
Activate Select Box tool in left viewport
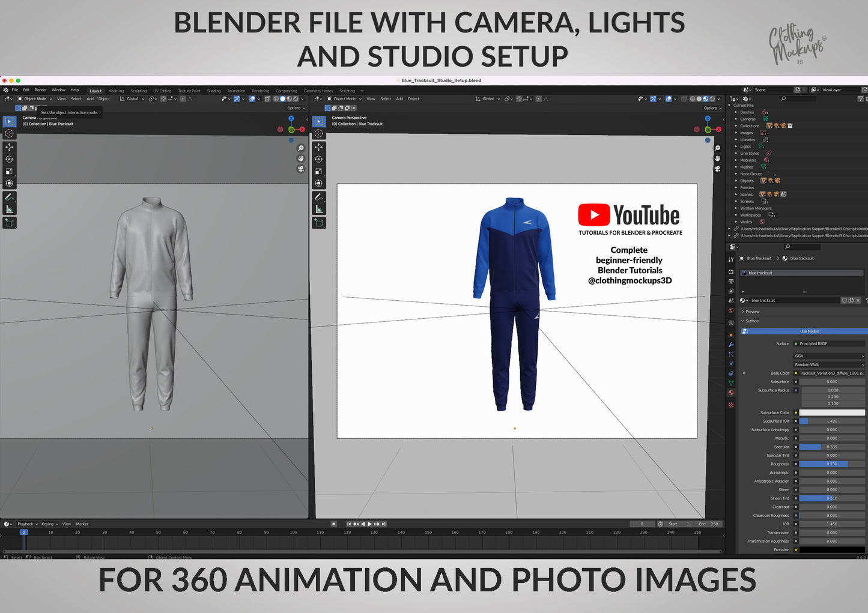(9, 121)
